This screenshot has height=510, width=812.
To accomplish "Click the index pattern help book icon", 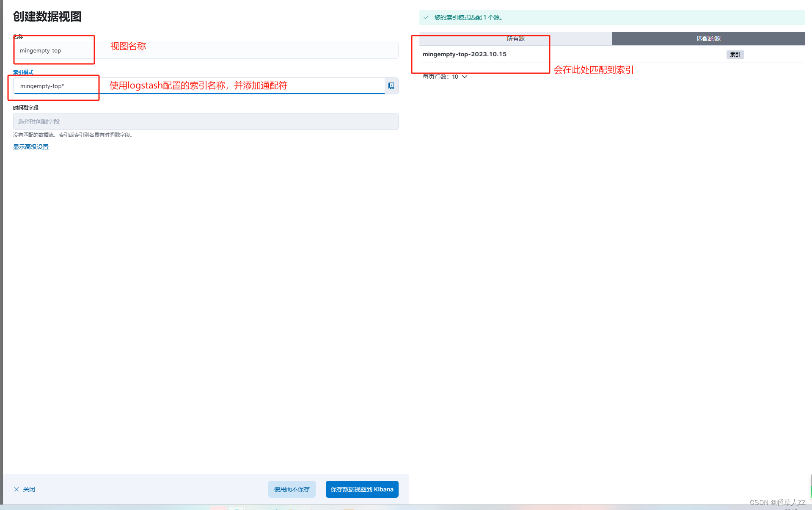I will [391, 86].
